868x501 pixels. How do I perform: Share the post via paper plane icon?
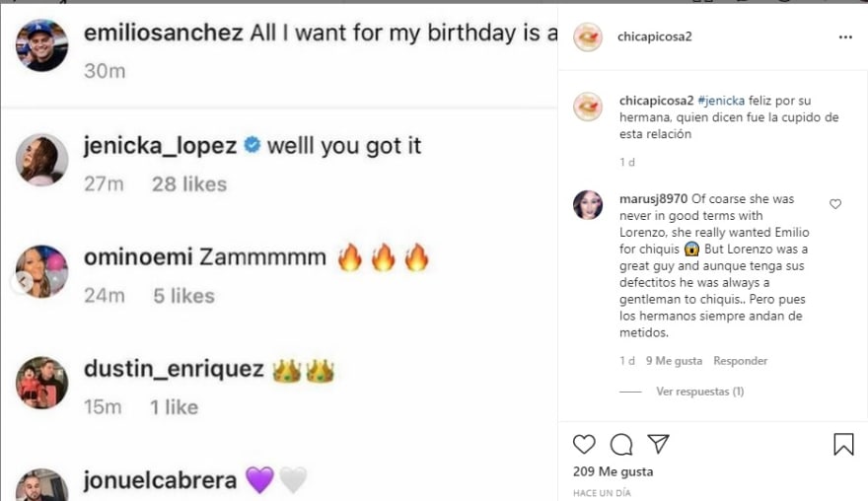658,444
